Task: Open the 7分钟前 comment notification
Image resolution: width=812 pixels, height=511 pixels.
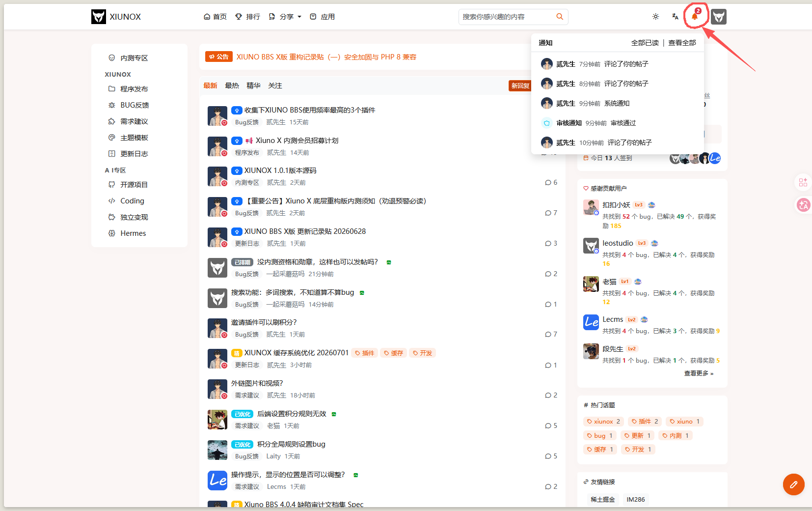Action: point(618,64)
